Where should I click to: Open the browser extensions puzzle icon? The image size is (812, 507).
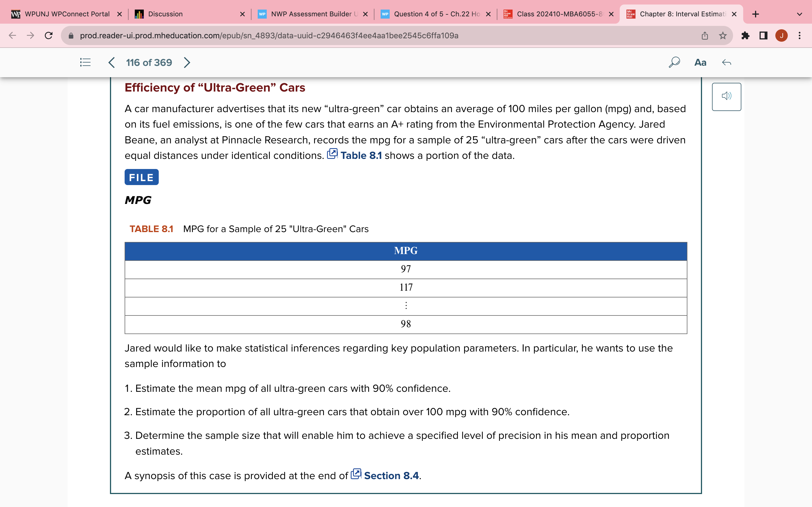(745, 35)
